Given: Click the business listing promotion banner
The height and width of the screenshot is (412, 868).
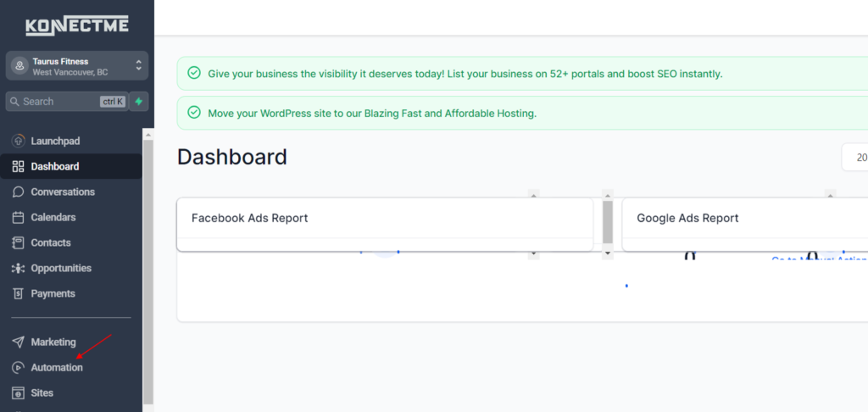Looking at the screenshot, I should pos(465,74).
